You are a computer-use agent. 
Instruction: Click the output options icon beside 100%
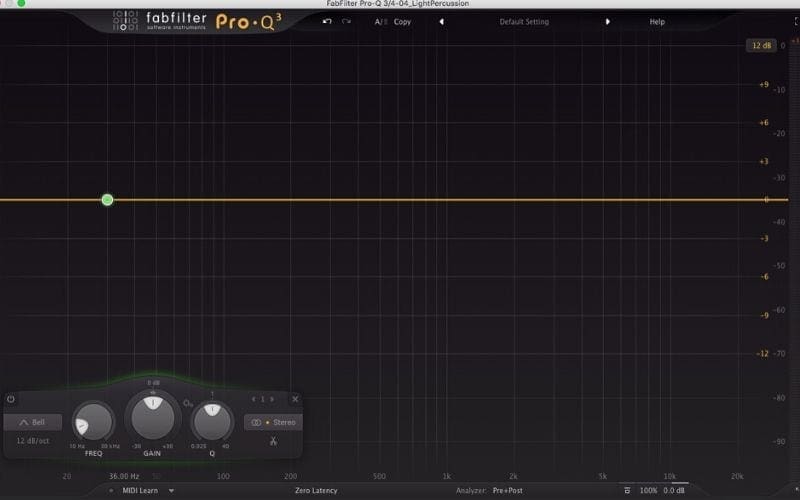click(x=627, y=490)
